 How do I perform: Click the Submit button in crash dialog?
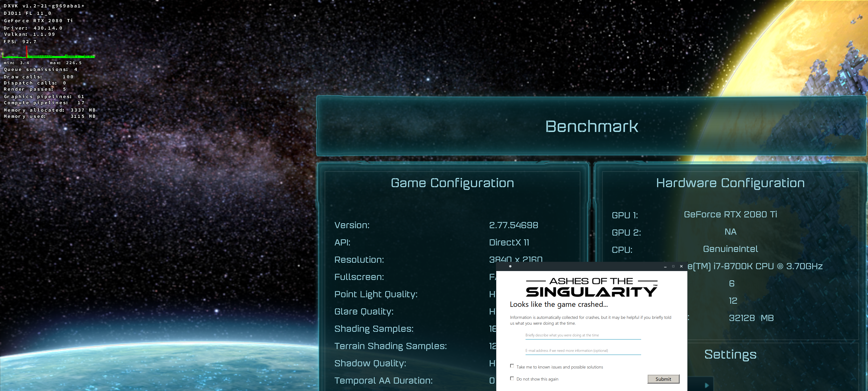tap(663, 379)
